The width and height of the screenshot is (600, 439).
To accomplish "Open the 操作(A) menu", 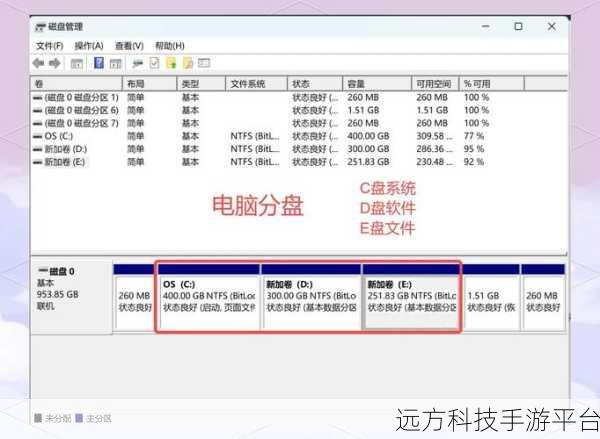I will [x=89, y=46].
